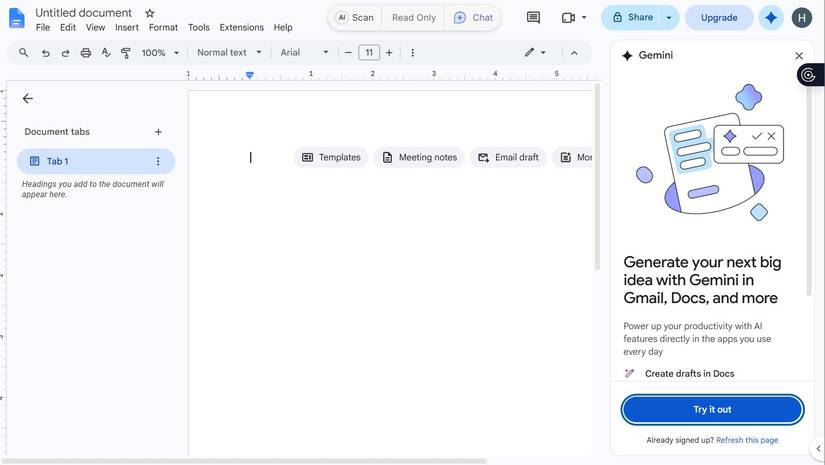The height and width of the screenshot is (465, 825).
Task: Expand the Share dropdown arrow
Action: point(669,17)
